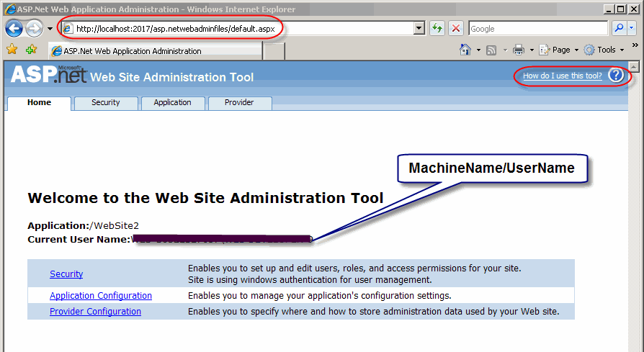Open the Application tab

click(x=172, y=103)
